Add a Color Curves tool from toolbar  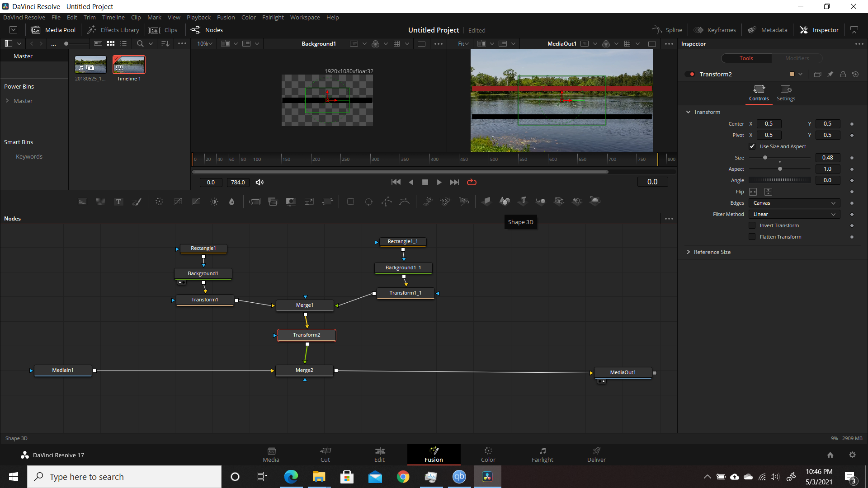pos(178,202)
